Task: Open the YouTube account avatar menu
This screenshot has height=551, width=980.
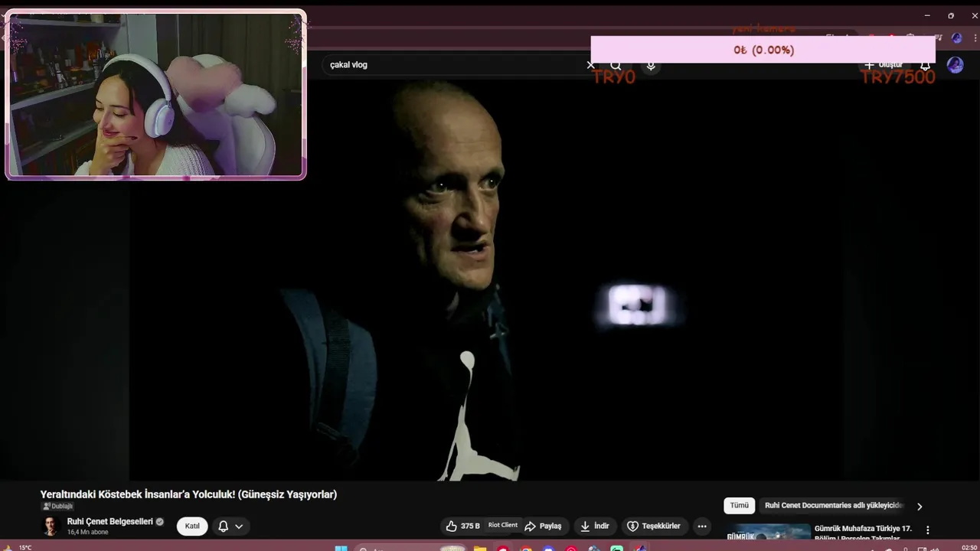Action: click(x=955, y=65)
